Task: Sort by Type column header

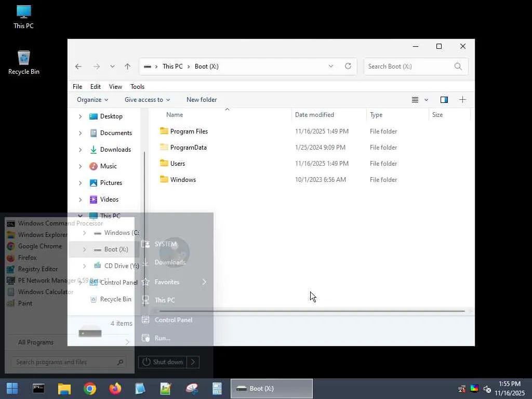Action: tap(376, 115)
